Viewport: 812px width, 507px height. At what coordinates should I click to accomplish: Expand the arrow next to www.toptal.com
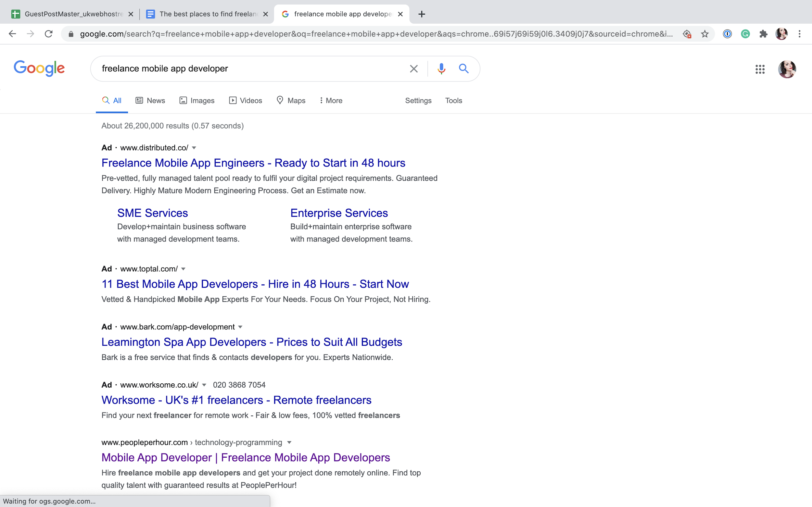pyautogui.click(x=183, y=269)
